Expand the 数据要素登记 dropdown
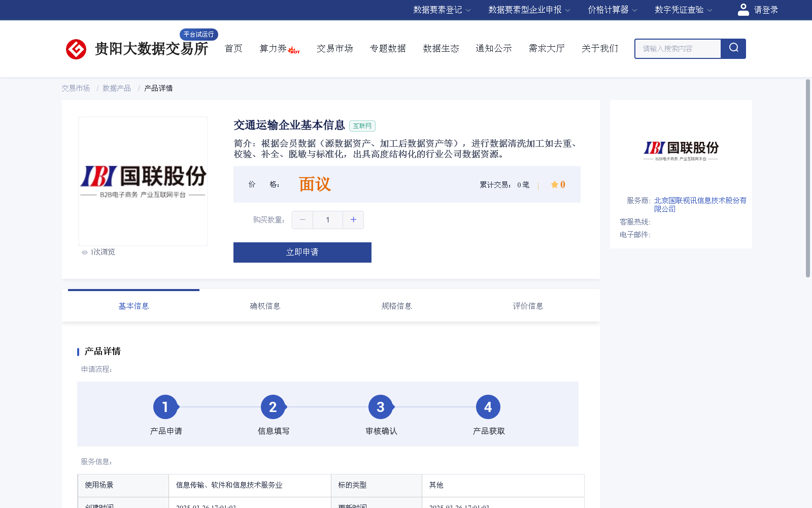 pyautogui.click(x=442, y=10)
